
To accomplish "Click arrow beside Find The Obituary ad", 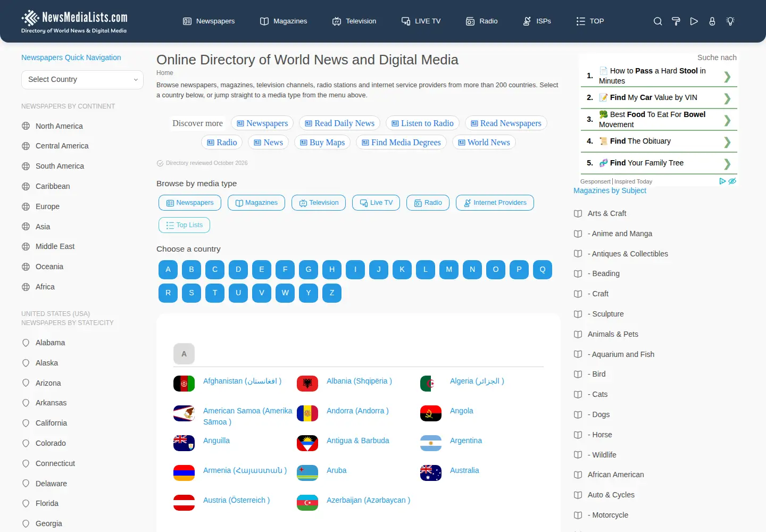I will click(x=727, y=142).
